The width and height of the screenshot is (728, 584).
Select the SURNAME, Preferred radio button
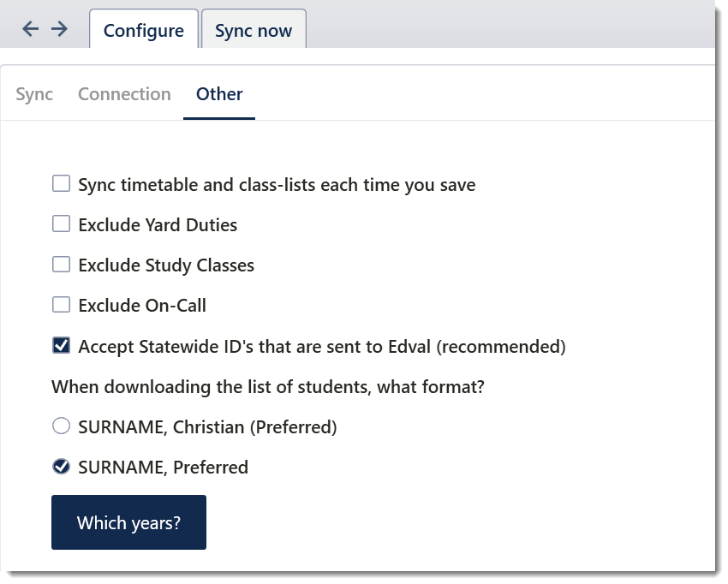(61, 467)
